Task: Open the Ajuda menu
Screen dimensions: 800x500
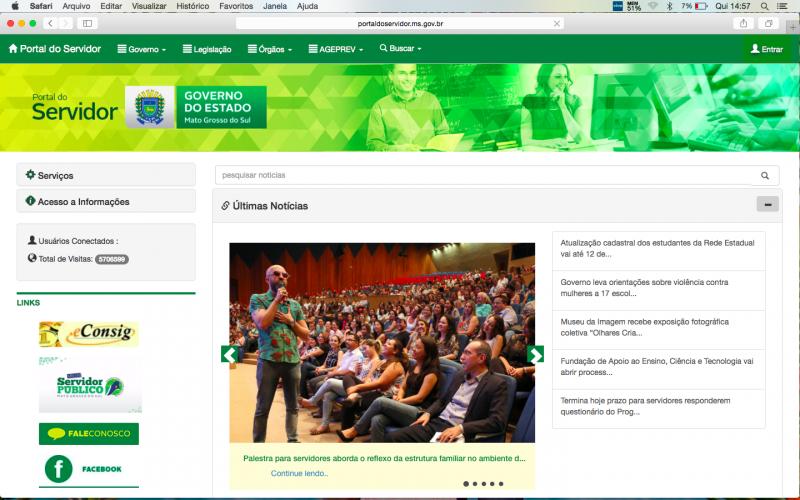Action: [x=307, y=6]
